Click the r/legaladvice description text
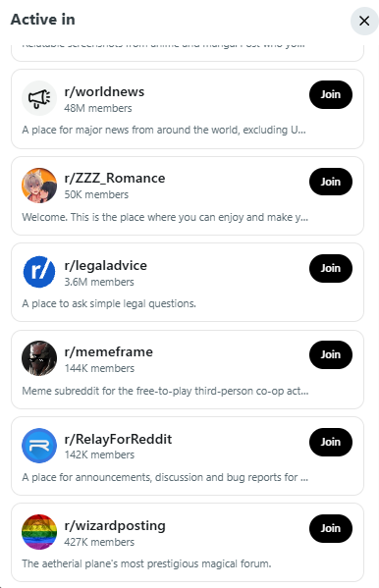The width and height of the screenshot is (379, 588). [x=109, y=303]
